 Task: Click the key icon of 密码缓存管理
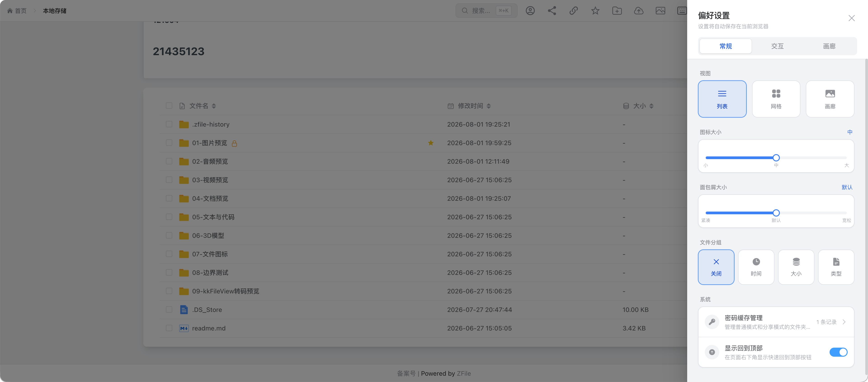[712, 322]
